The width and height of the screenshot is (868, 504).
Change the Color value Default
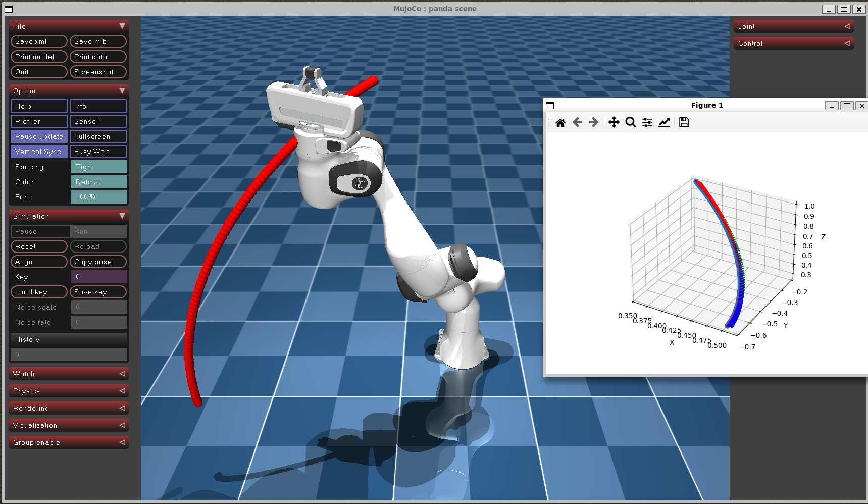point(99,182)
